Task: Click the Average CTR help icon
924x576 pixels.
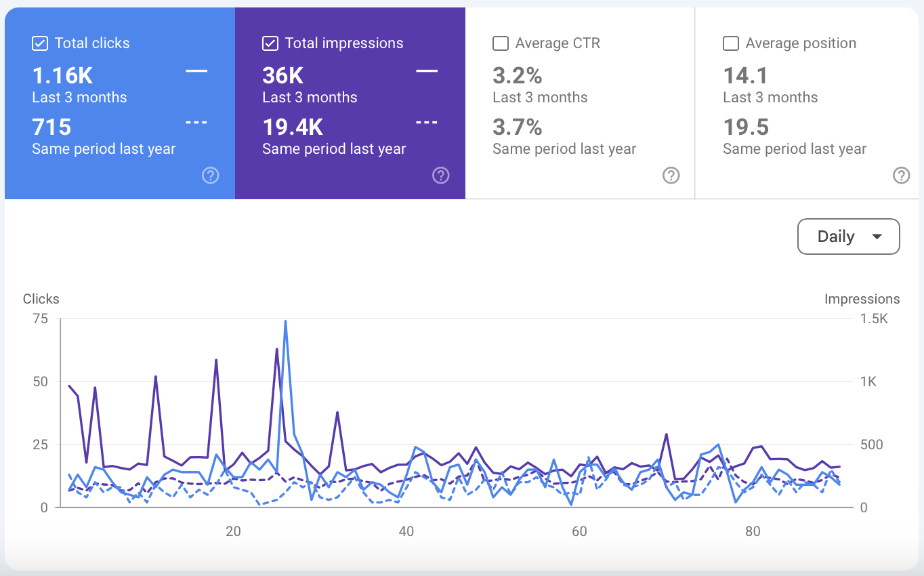Action: point(671,176)
